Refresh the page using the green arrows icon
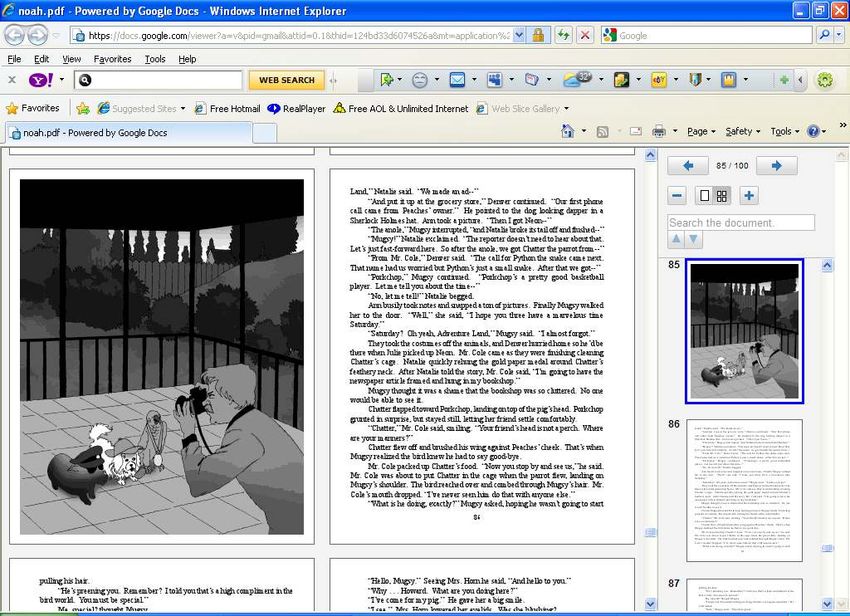 click(x=564, y=36)
